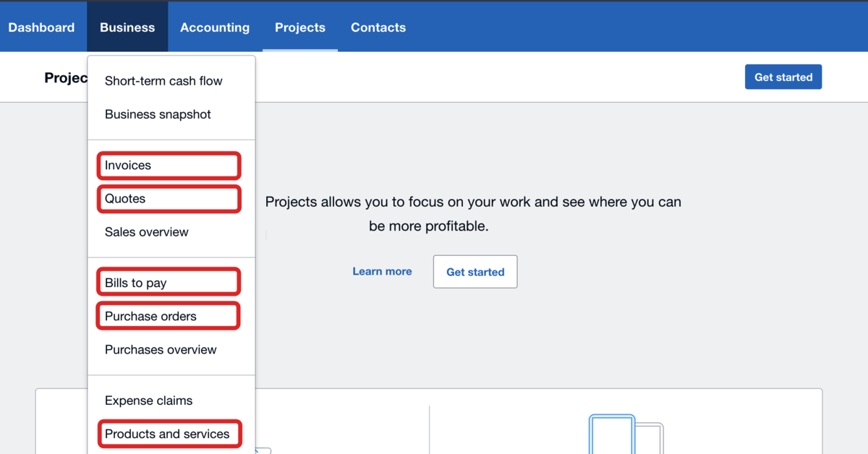
Task: Choose Products and services menu entry
Action: [171, 434]
